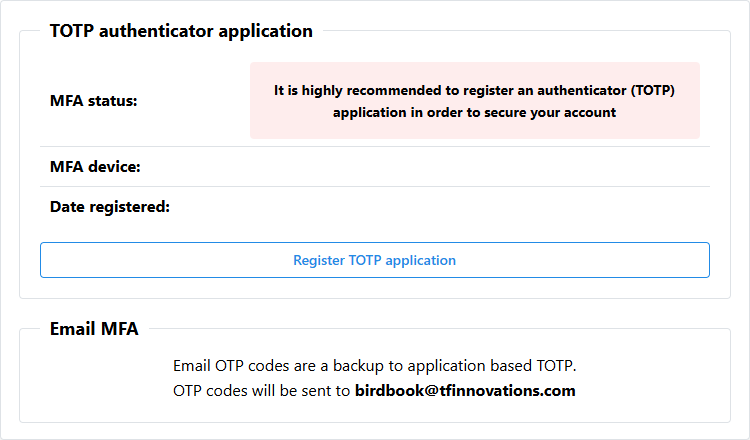The width and height of the screenshot is (750, 440).
Task: Click the empty value area beside Date registered
Action: [450, 207]
